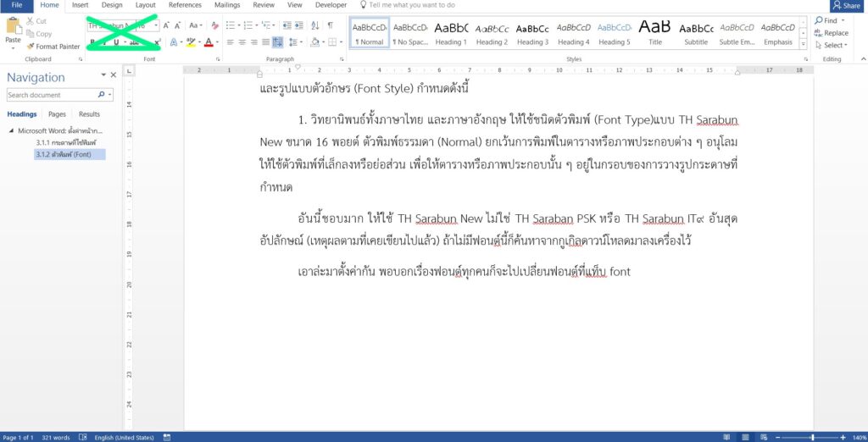Toggle Show/Hide paragraph marks

point(331,25)
